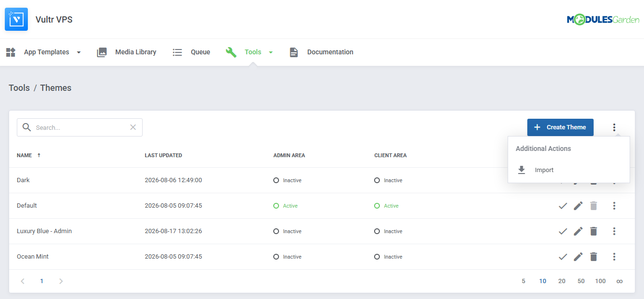This screenshot has width=644, height=299.
Task: Open the Documentation page
Action: [x=330, y=52]
